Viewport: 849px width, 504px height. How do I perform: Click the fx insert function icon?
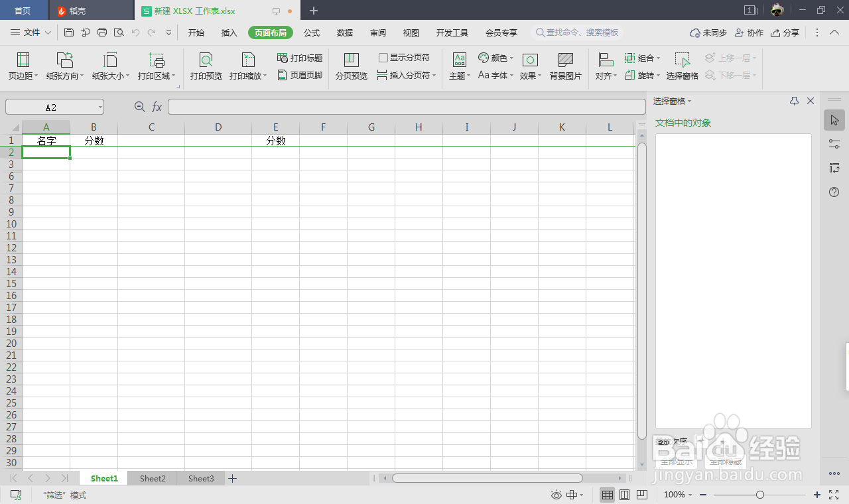point(157,106)
